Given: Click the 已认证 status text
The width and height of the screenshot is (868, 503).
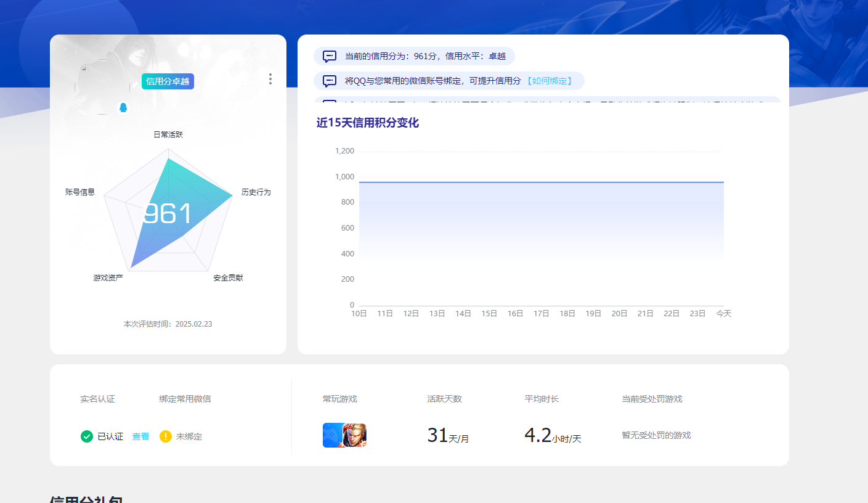Looking at the screenshot, I should (x=110, y=436).
